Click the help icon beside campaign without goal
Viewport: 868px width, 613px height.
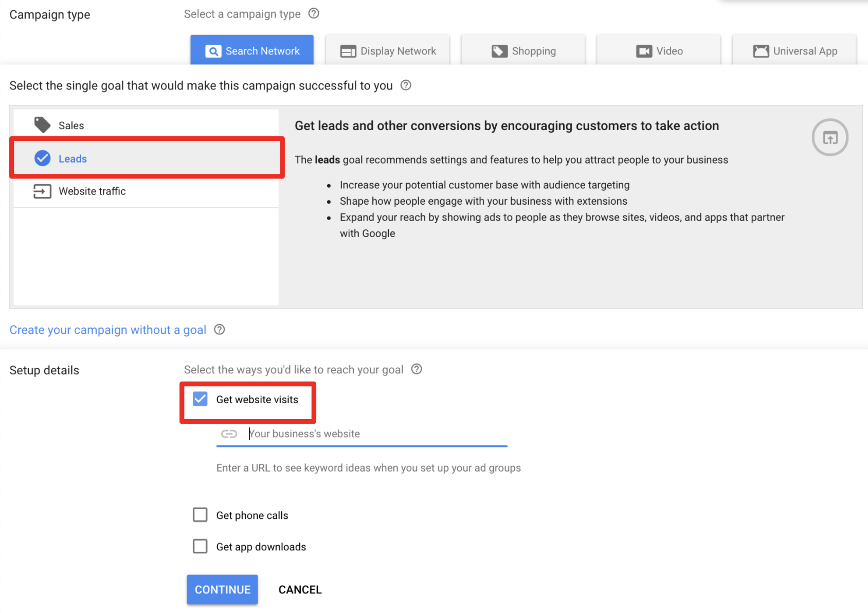pos(220,330)
